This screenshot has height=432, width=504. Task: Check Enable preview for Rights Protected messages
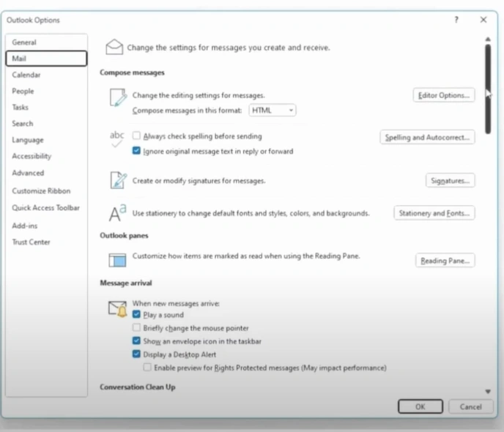coord(147,367)
